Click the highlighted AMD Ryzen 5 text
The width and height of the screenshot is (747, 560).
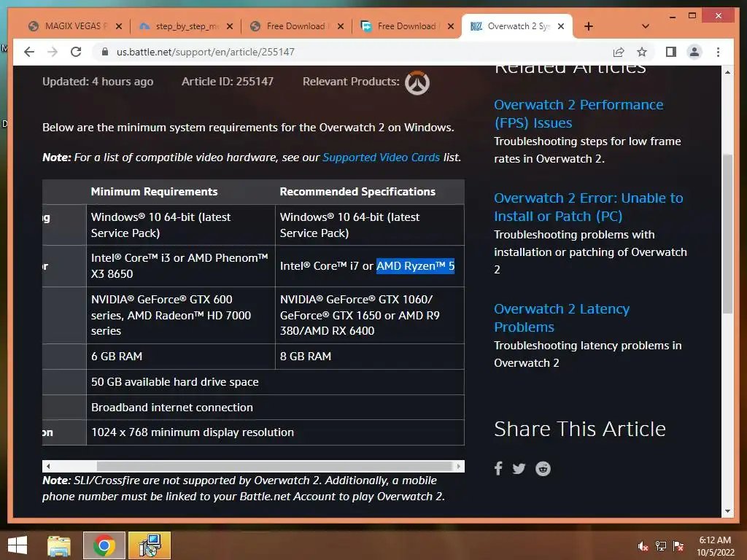click(x=415, y=265)
